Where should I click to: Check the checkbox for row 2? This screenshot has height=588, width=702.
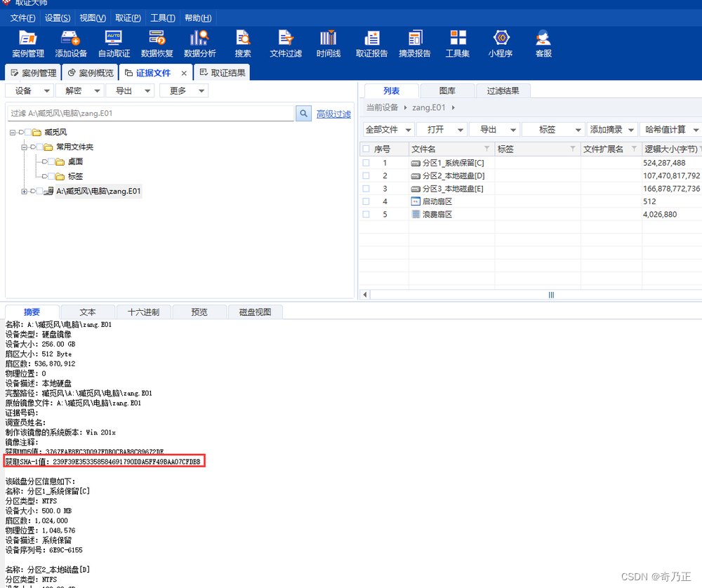(366, 176)
